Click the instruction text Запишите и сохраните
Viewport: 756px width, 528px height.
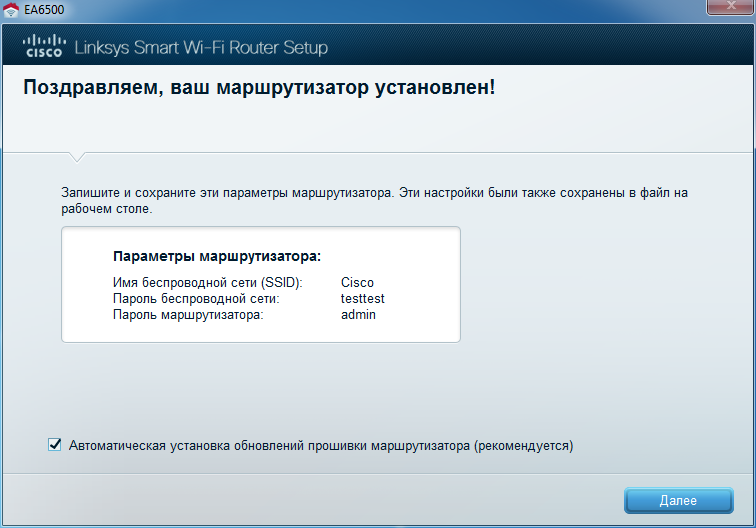pyautogui.click(x=374, y=201)
